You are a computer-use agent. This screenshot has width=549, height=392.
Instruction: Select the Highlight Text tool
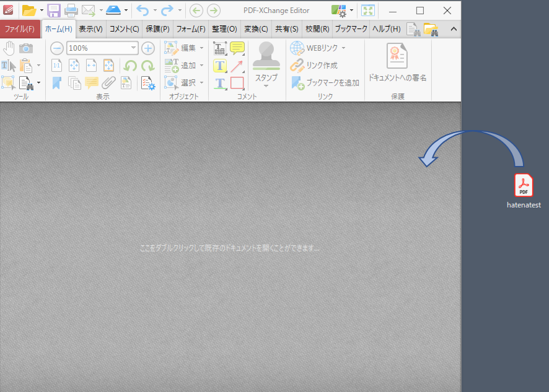pyautogui.click(x=220, y=66)
